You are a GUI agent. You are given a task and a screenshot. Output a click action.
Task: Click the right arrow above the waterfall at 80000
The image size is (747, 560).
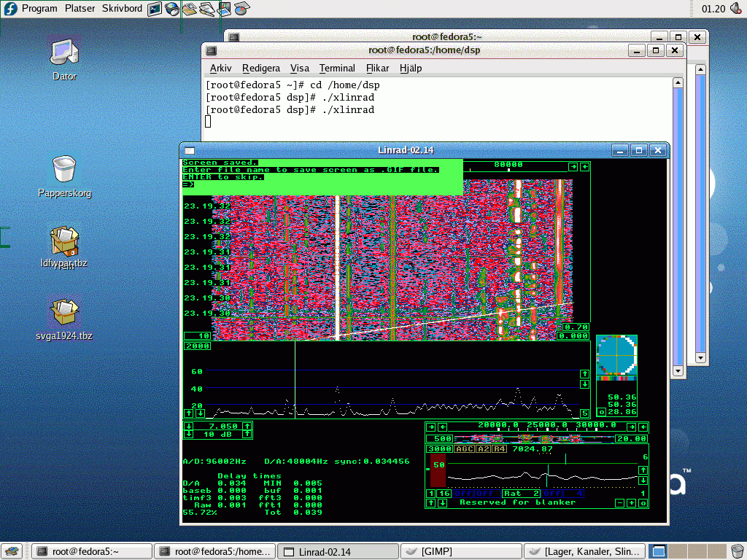click(573, 167)
